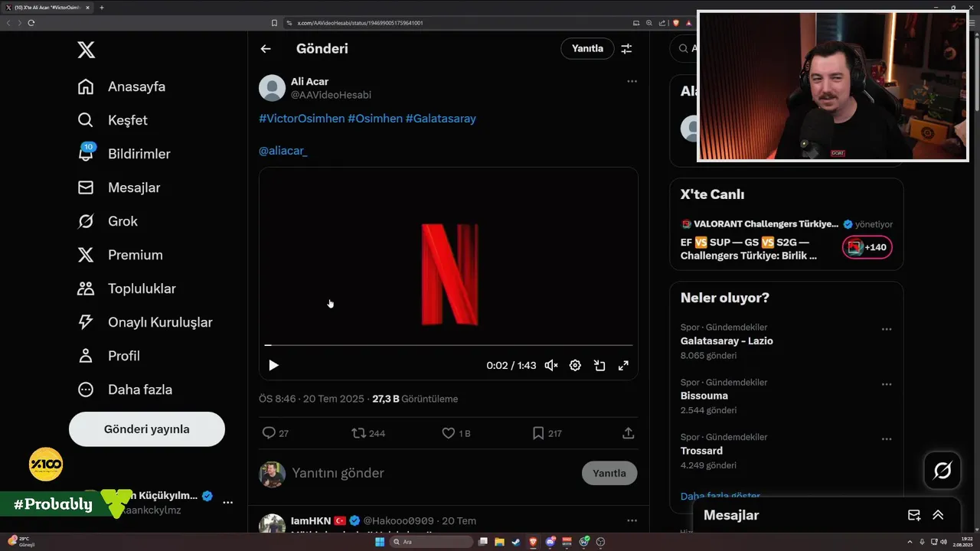Go to Profil page
The height and width of the screenshot is (551, 980).
109,356
